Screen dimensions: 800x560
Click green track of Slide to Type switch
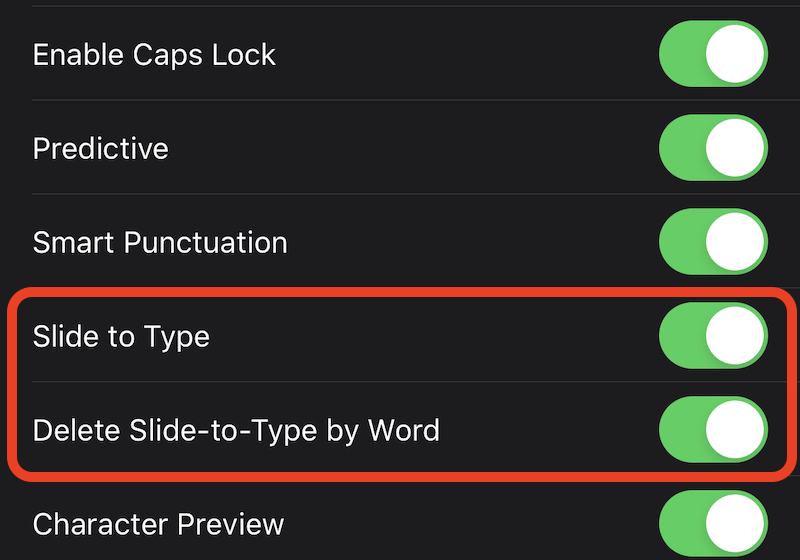[x=682, y=336]
